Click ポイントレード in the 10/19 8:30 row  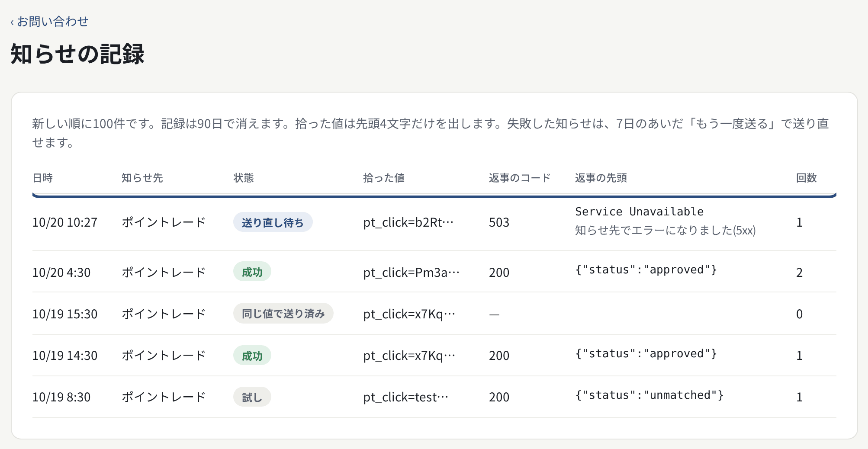pyautogui.click(x=164, y=397)
